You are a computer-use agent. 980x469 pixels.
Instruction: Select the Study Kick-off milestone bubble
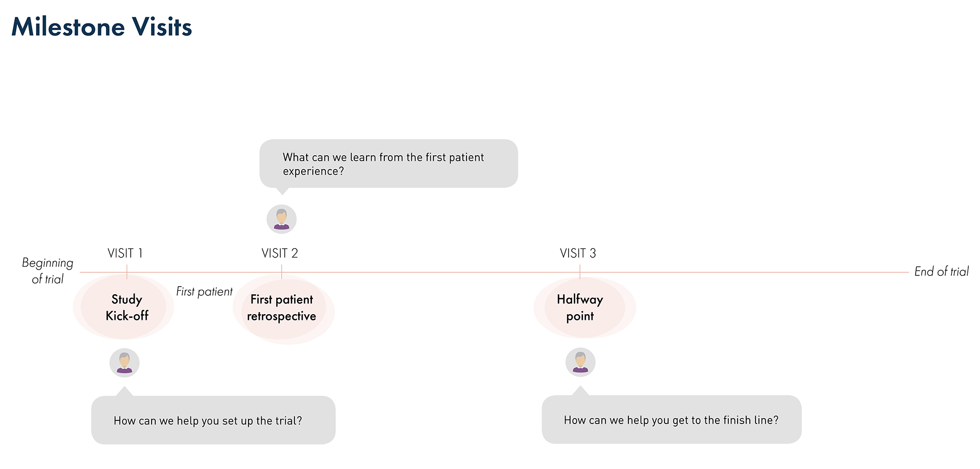pos(124,307)
